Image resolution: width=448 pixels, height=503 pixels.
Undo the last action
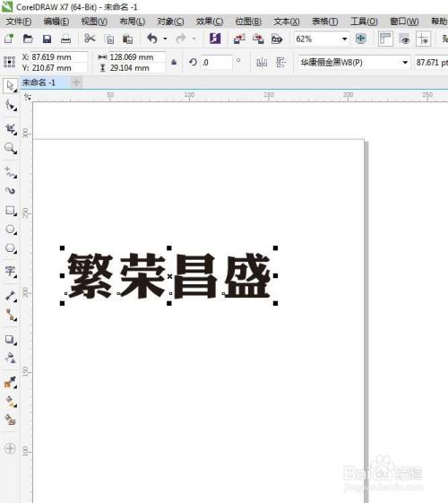click(152, 39)
